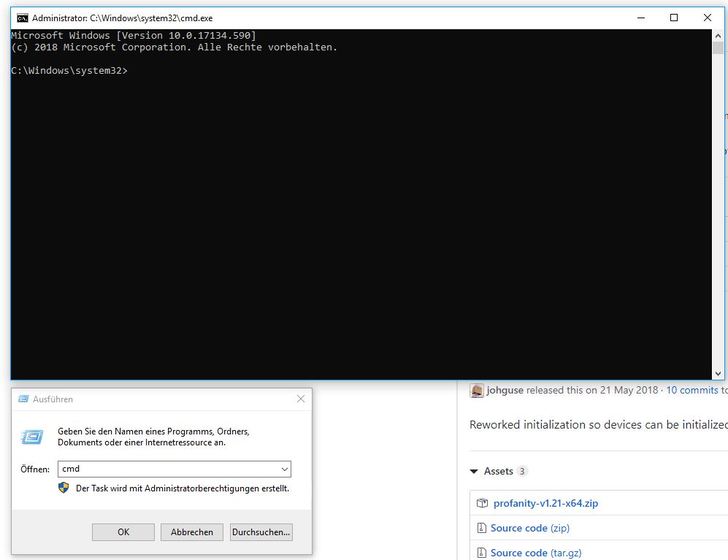Close the Administrator cmd.exe window

click(x=707, y=18)
